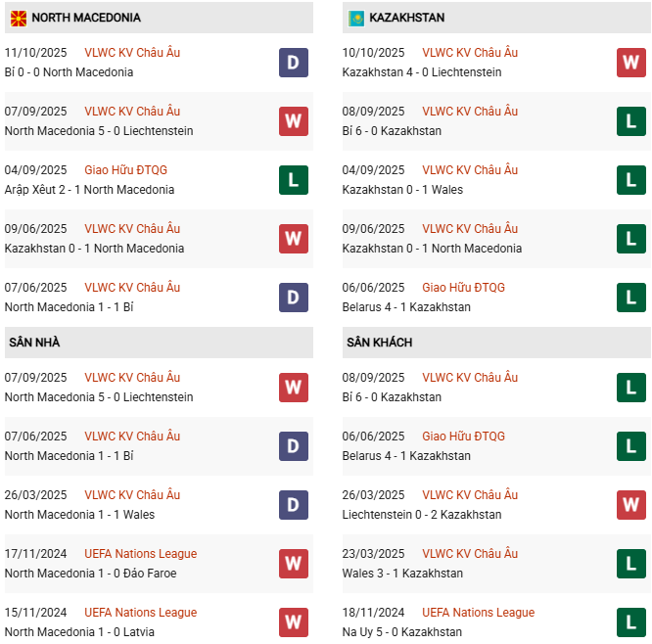Click the L badge for Na Uy 5-0 Kazakhstan
The image size is (652, 644).
630,622
